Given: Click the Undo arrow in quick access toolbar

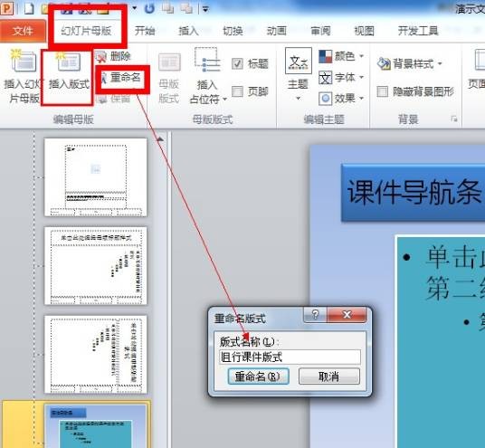Looking at the screenshot, I should coord(149,8).
